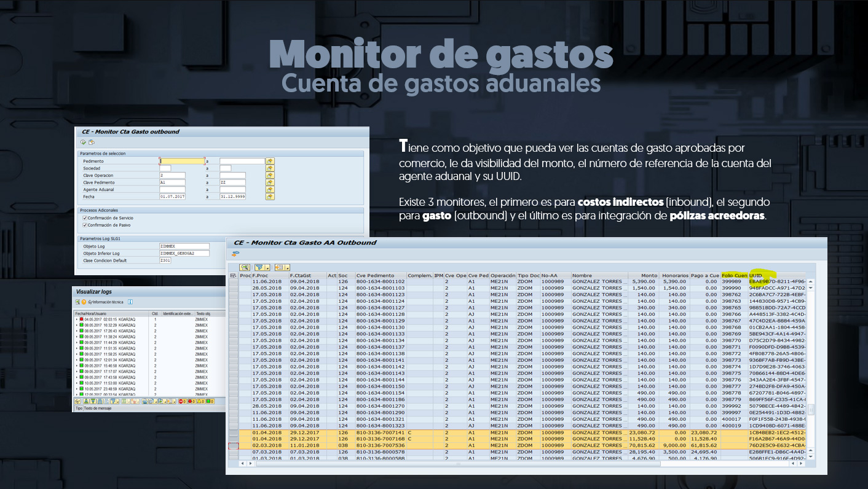Click yellow triangle warning filter in logs
Screen dimensions: 868x489
(201, 401)
